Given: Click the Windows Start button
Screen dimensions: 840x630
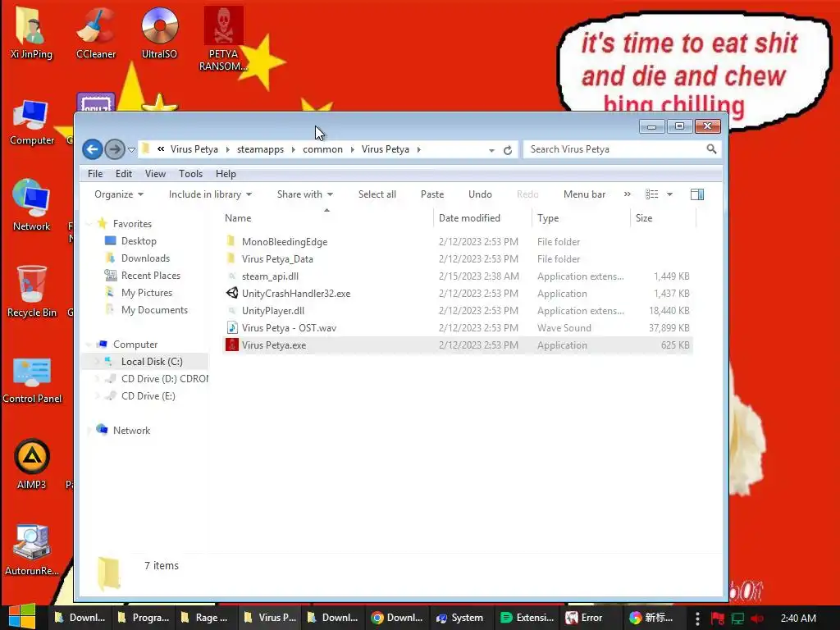Looking at the screenshot, I should (22, 617).
